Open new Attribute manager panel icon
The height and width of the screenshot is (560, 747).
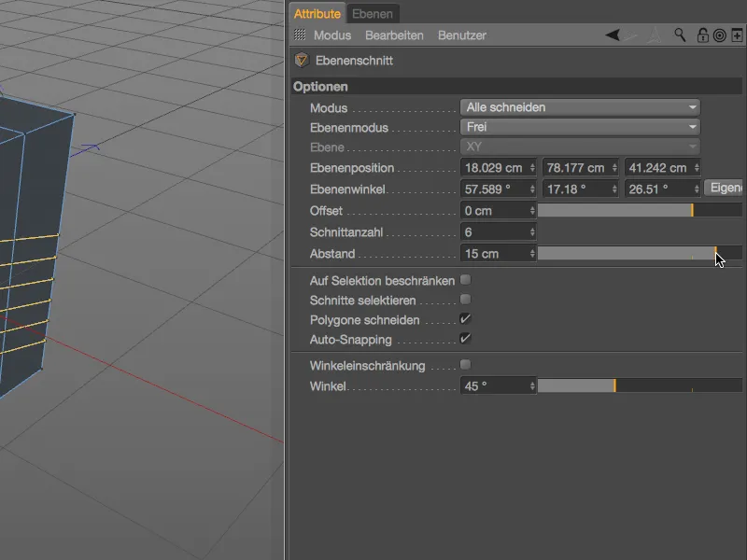(736, 35)
